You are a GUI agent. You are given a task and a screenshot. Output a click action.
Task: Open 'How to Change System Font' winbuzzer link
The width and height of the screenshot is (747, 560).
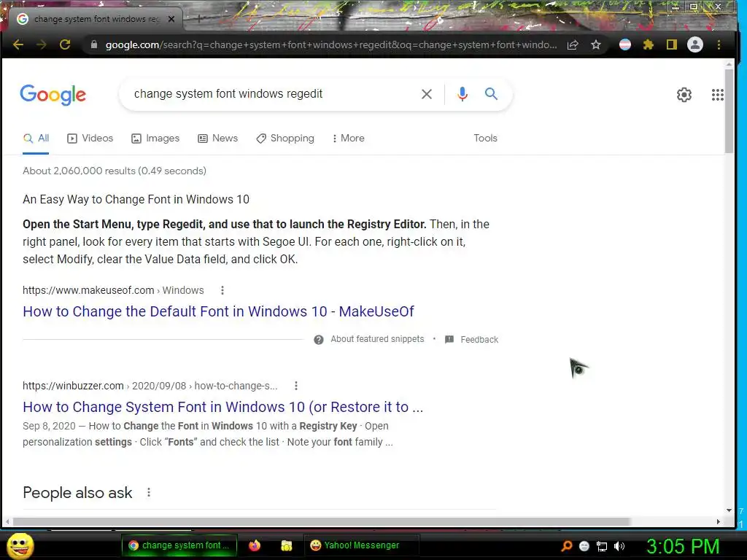coord(223,407)
